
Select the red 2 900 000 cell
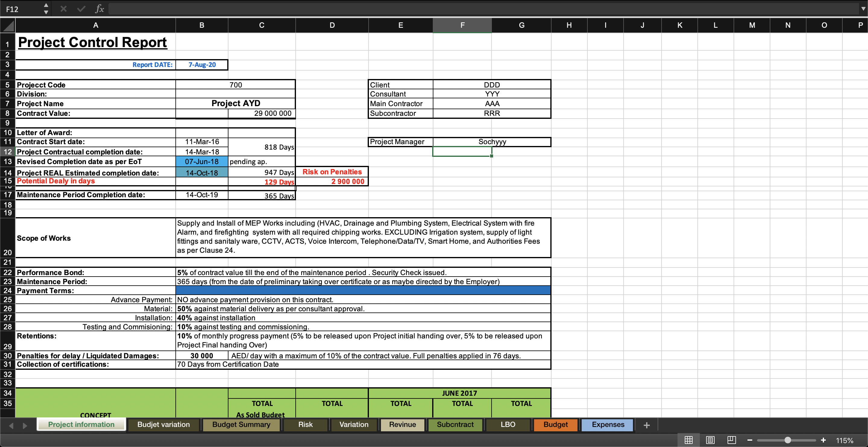coord(332,181)
